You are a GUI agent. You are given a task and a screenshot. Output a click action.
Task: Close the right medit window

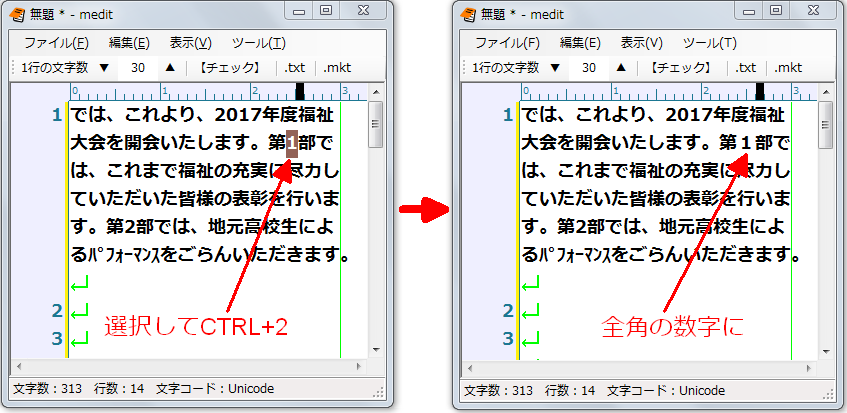click(x=812, y=10)
